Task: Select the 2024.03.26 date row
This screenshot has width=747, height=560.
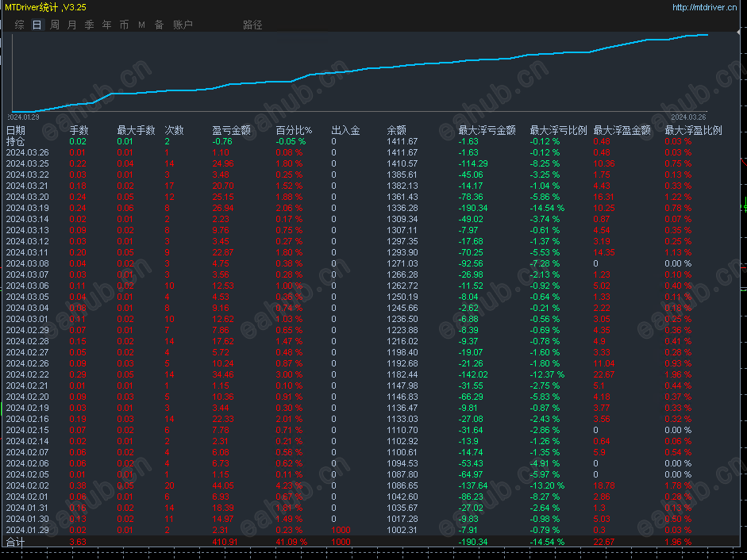Action: click(27, 152)
